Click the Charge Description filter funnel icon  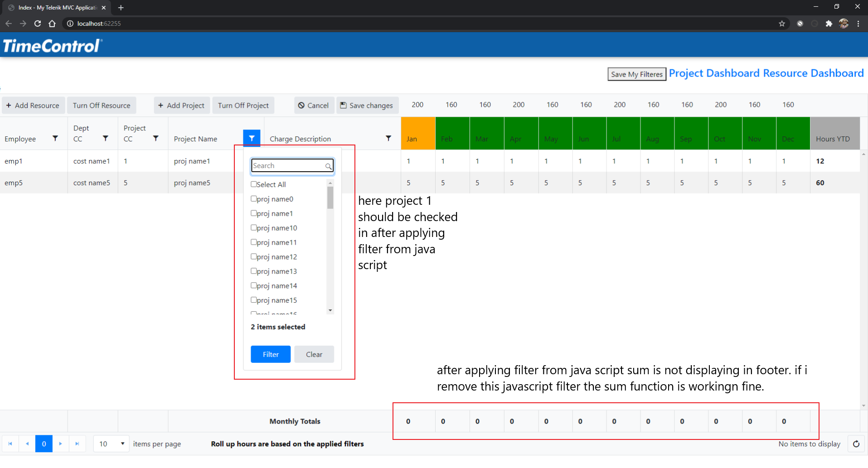tap(388, 139)
